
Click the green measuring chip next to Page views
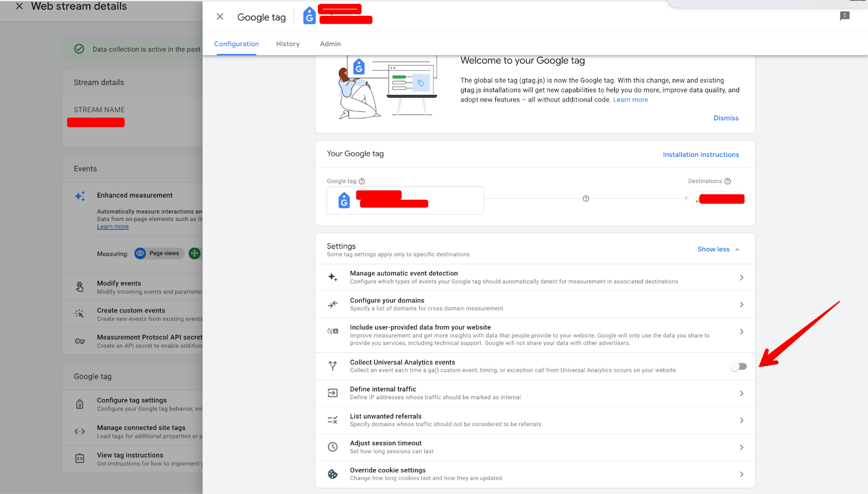pyautogui.click(x=195, y=254)
